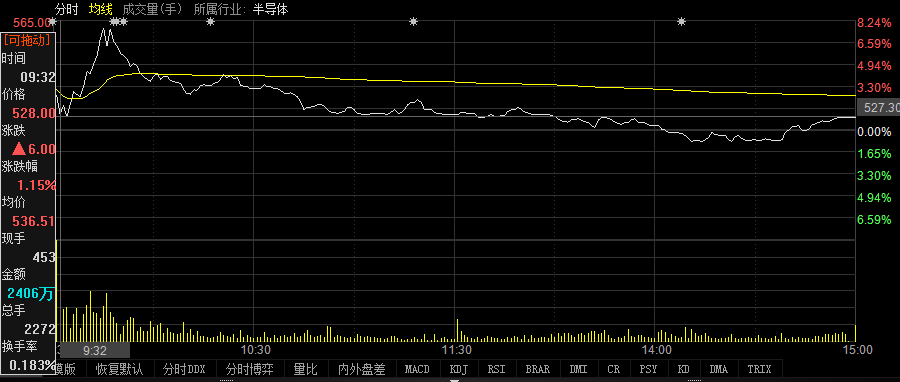Click the star marker before 14:00

681,22
